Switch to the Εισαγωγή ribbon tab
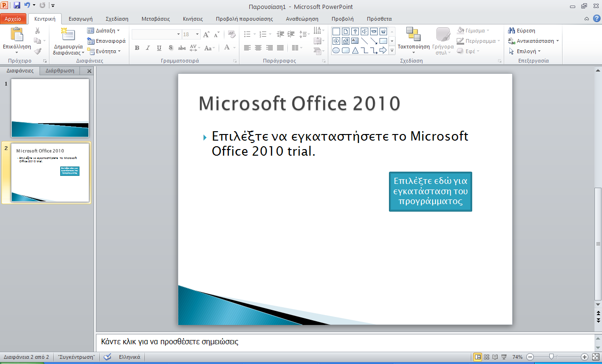This screenshot has width=602, height=364. tap(80, 19)
